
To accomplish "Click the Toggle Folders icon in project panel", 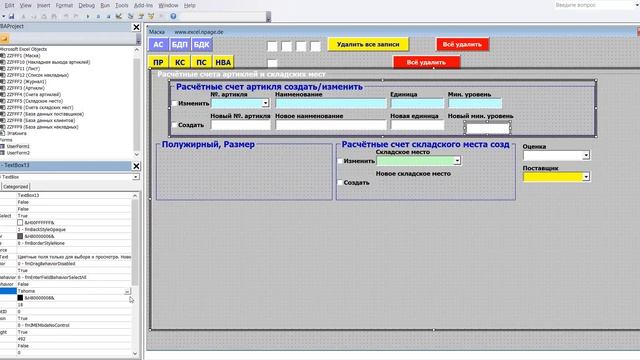I will click(x=4, y=38).
